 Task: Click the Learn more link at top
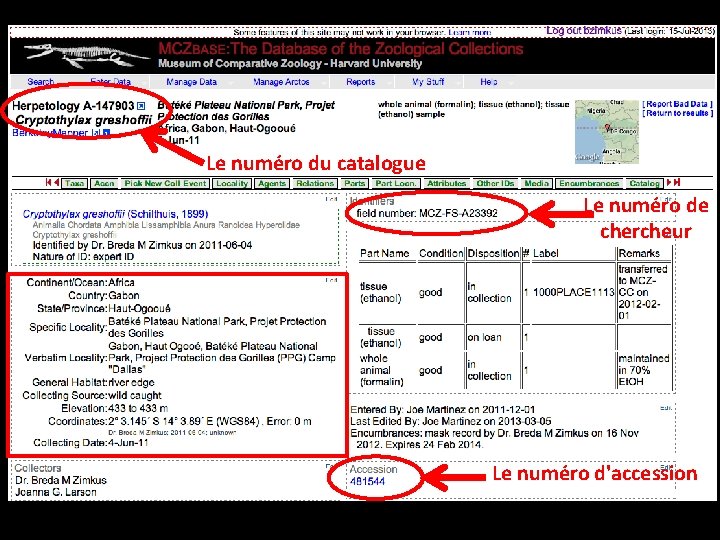[x=469, y=33]
